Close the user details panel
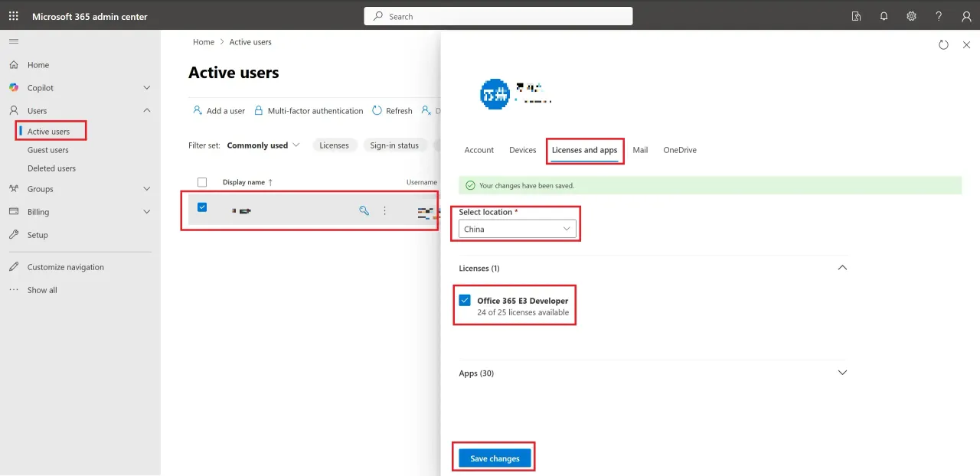This screenshot has width=980, height=476. click(966, 45)
